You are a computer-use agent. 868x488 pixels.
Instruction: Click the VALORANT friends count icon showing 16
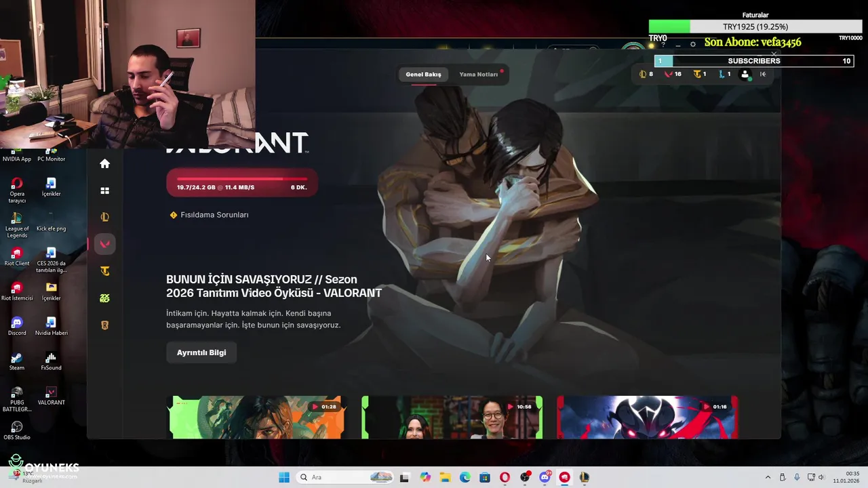tap(673, 74)
